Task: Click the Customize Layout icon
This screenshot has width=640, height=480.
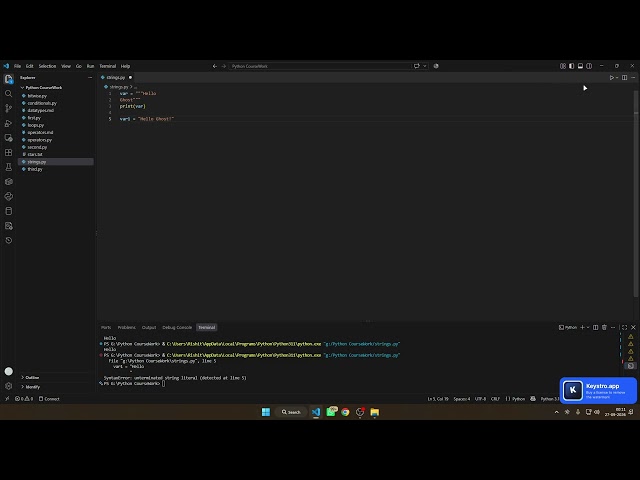Action: 563,66
